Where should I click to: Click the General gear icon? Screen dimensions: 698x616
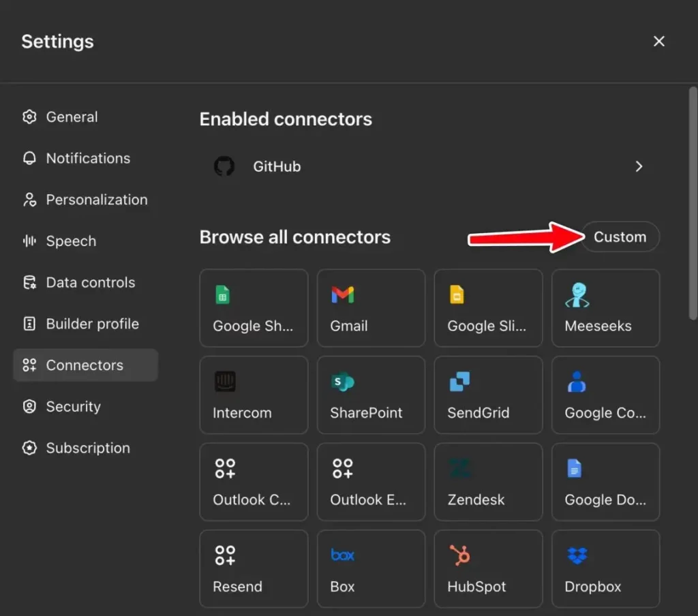coord(29,117)
